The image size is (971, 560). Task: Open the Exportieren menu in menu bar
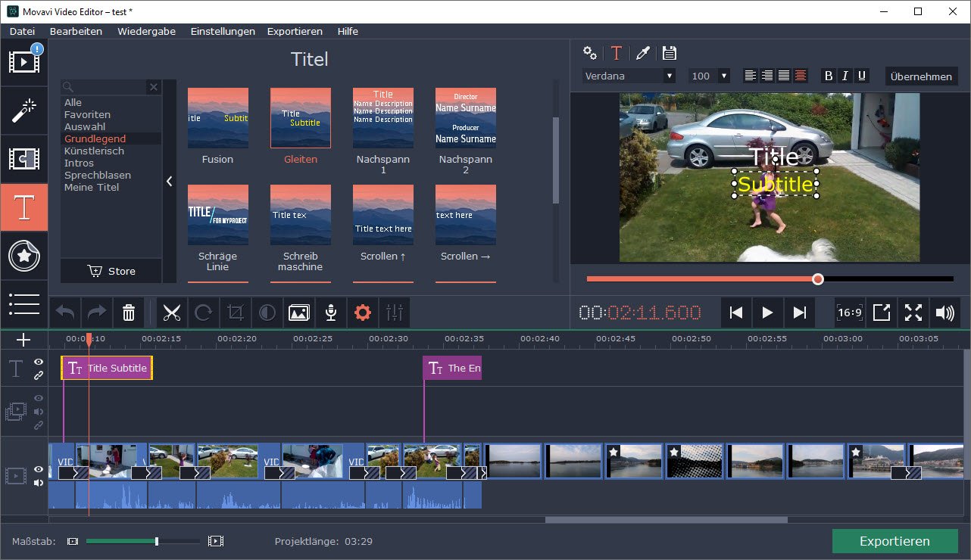point(295,31)
